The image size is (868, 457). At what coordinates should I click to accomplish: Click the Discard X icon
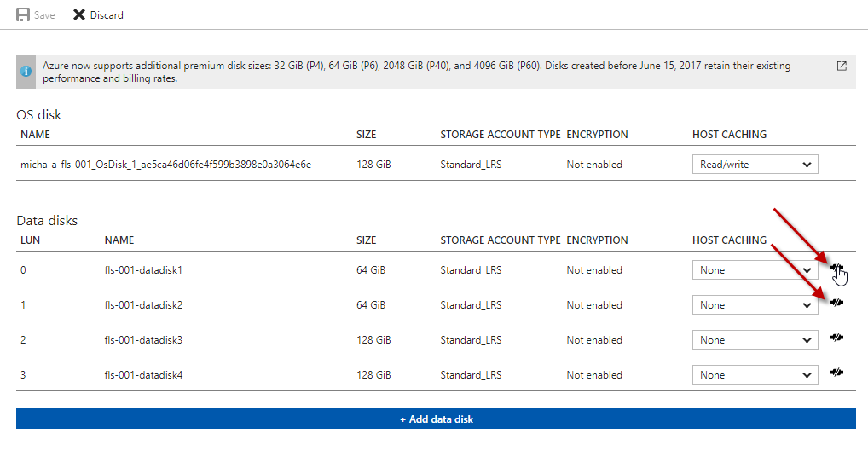coord(79,15)
